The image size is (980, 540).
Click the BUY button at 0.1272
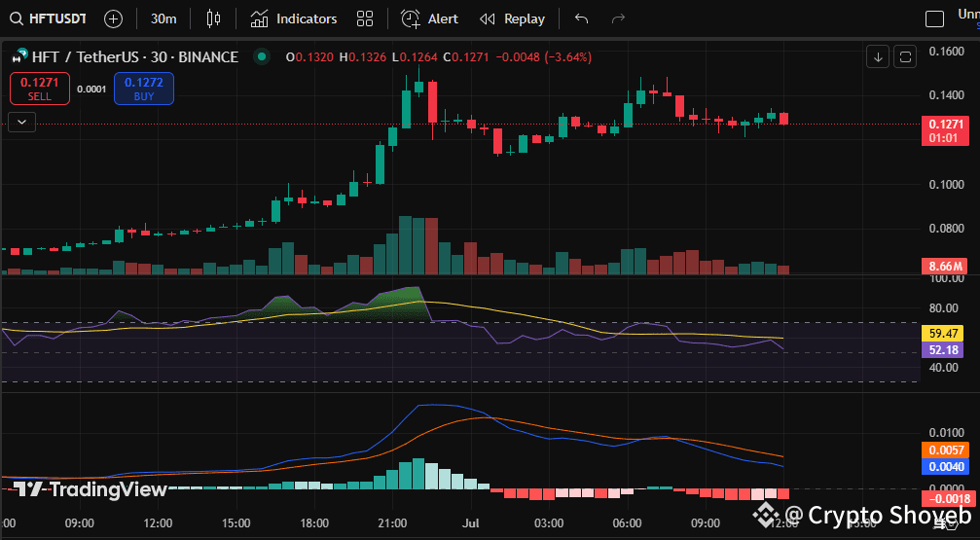coord(144,89)
